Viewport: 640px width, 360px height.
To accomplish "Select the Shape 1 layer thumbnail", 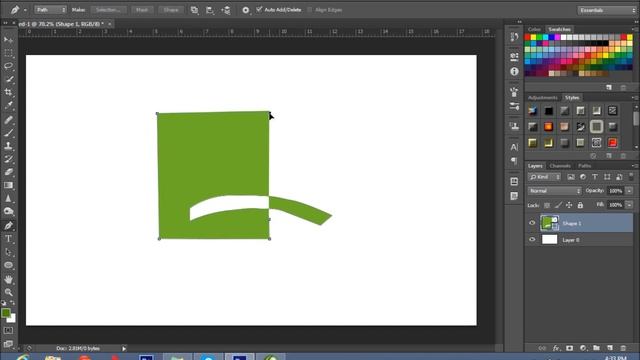I will [x=549, y=223].
